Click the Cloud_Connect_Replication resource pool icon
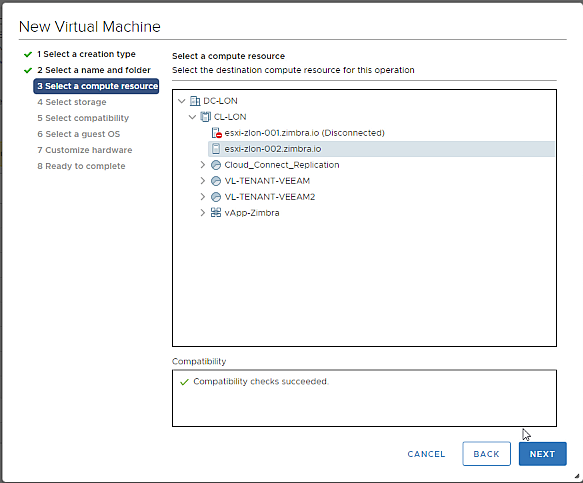The width and height of the screenshot is (583, 483). (216, 165)
